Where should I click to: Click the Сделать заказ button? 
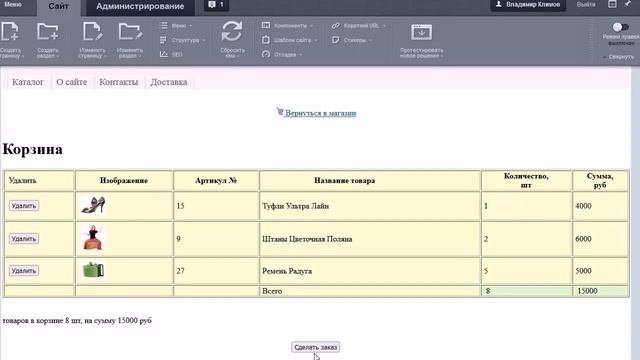pyautogui.click(x=316, y=347)
